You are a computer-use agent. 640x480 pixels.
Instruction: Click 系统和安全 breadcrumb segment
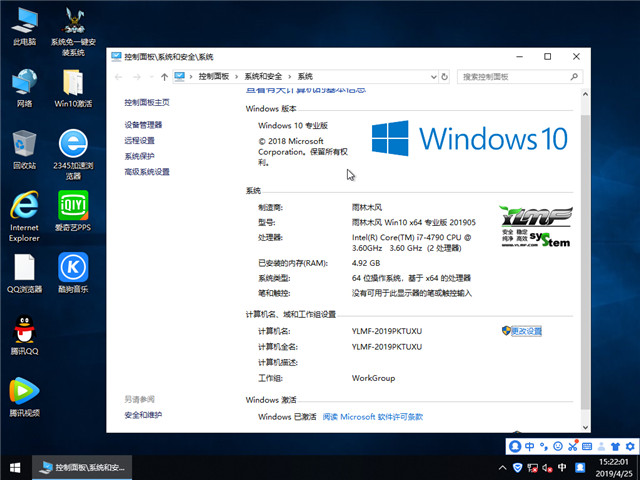(263, 77)
